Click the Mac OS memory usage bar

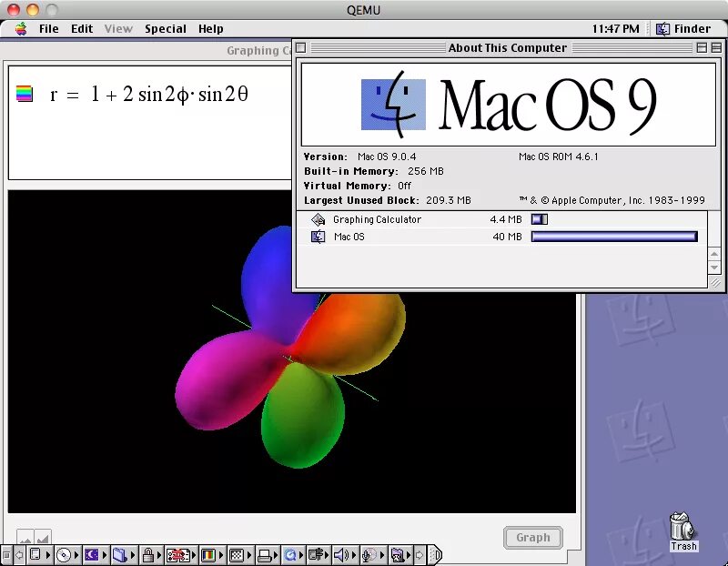tap(614, 237)
